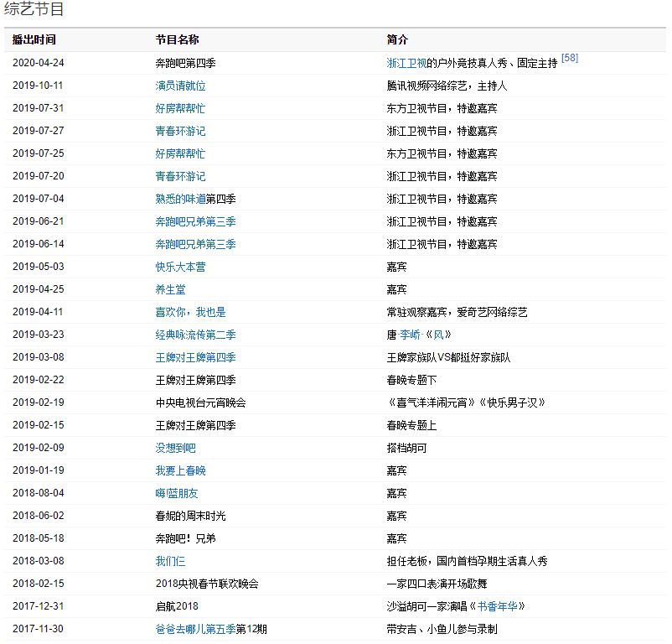Click the linked 王牌对王牌第四季 on 2019-03-08
Viewport: 672px width, 644px height.
(195, 357)
